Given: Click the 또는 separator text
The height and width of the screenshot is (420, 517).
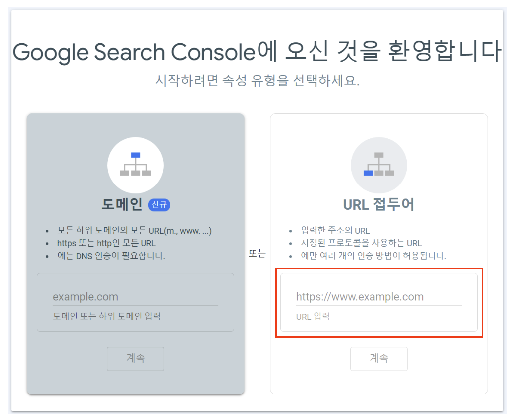Looking at the screenshot, I should [257, 254].
